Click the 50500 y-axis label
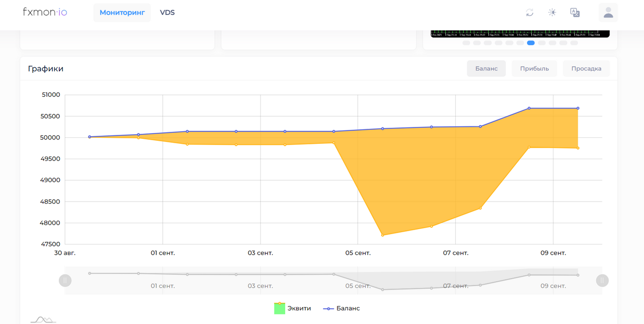The image size is (644, 324). click(x=50, y=116)
